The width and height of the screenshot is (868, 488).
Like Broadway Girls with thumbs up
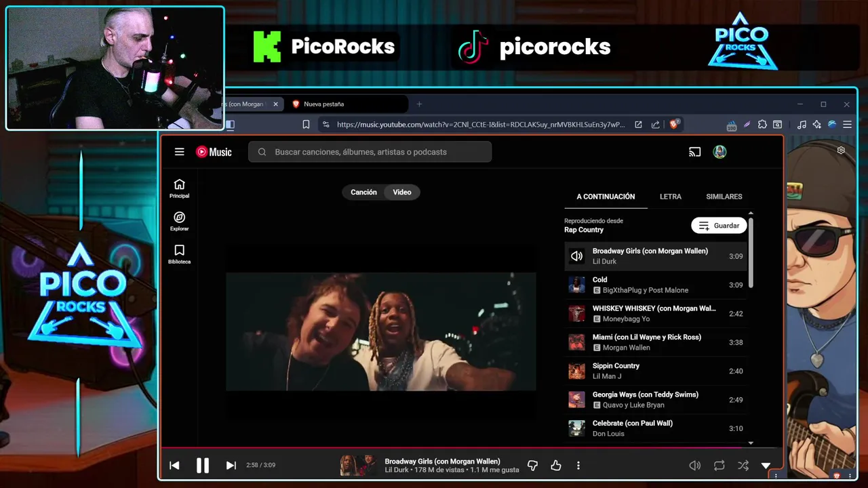(x=556, y=465)
